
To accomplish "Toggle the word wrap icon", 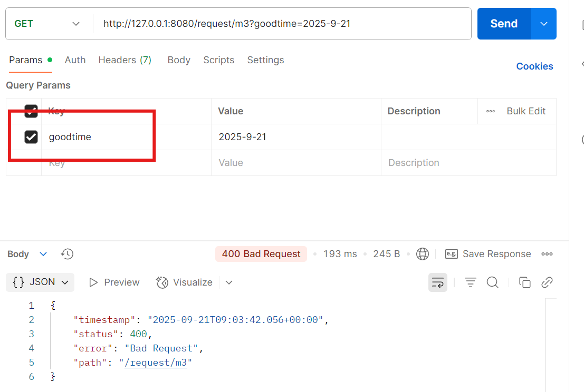I will coord(438,282).
